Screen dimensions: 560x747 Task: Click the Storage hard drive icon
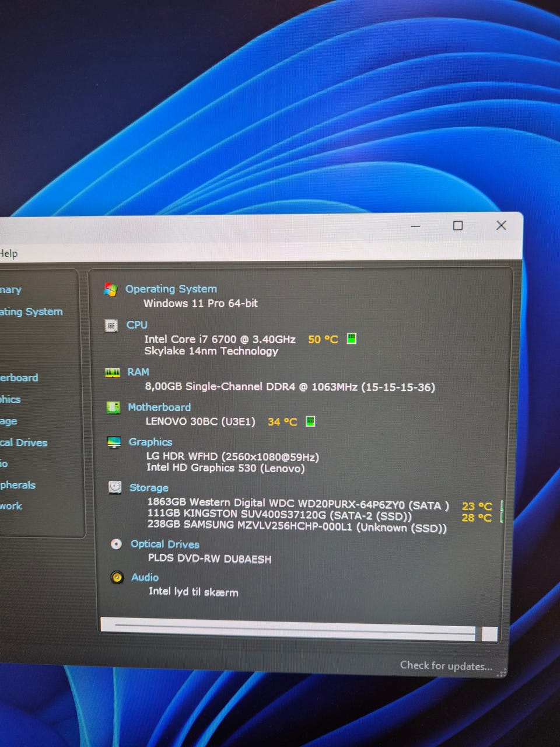pyautogui.click(x=116, y=487)
